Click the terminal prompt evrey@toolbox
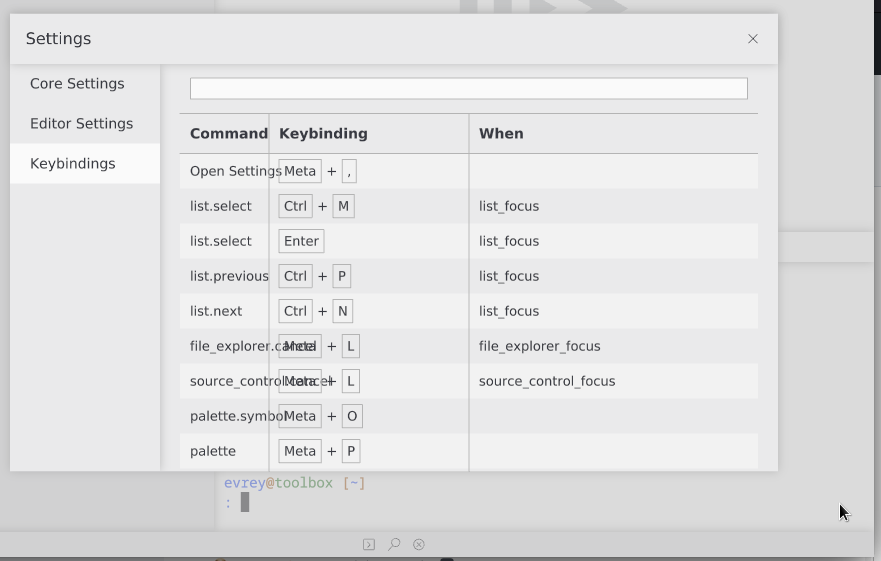Screen dimensions: 881x561 pos(278,483)
